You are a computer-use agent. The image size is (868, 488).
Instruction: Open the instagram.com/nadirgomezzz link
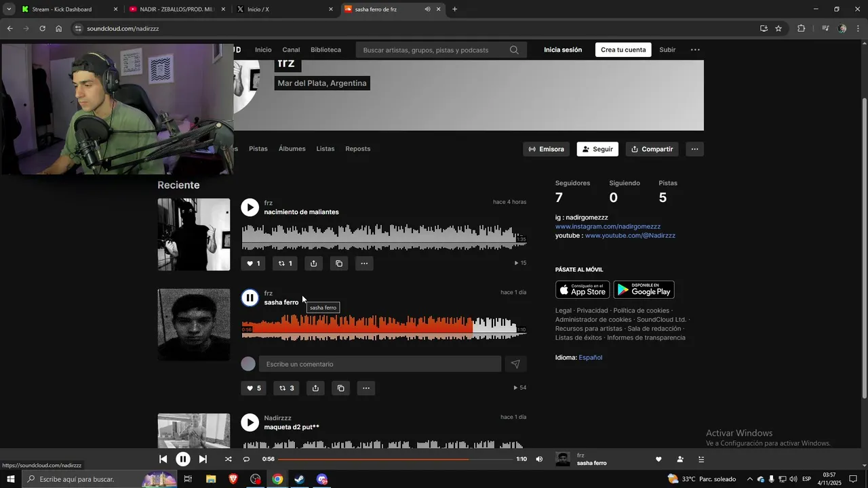tap(608, 226)
